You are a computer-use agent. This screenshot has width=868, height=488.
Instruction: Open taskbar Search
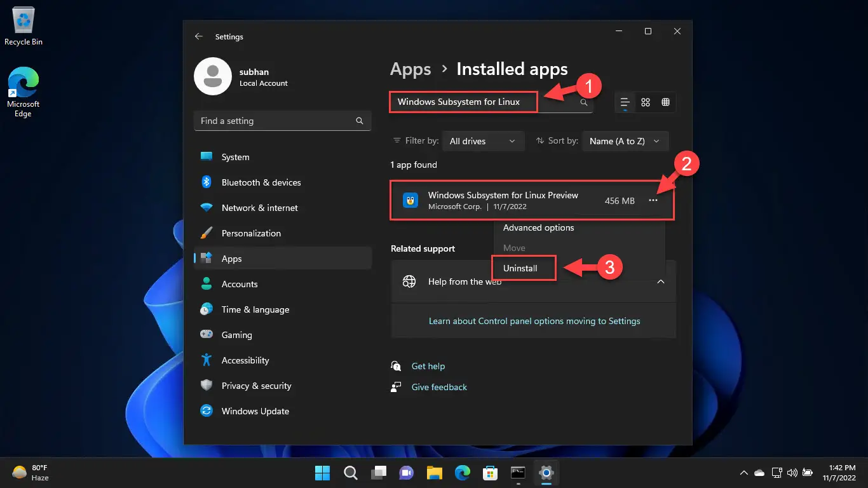pos(350,473)
